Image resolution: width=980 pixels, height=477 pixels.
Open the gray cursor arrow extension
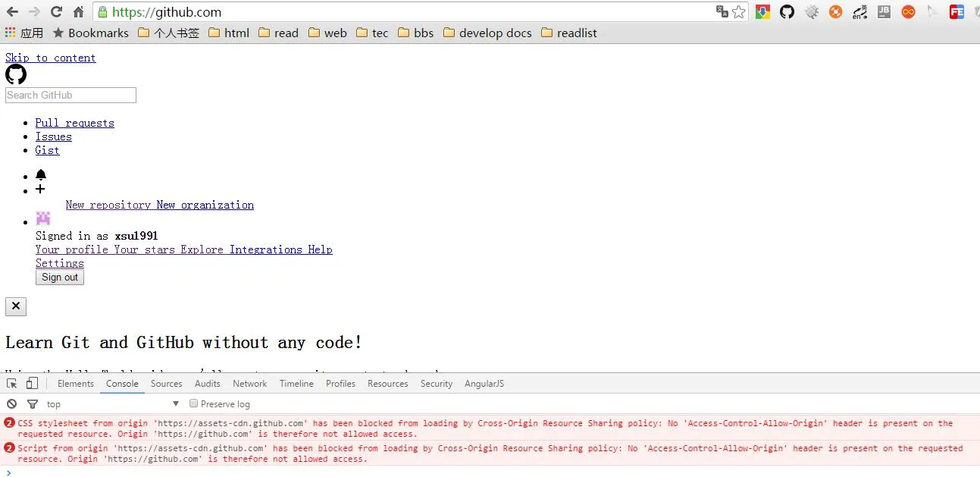932,12
